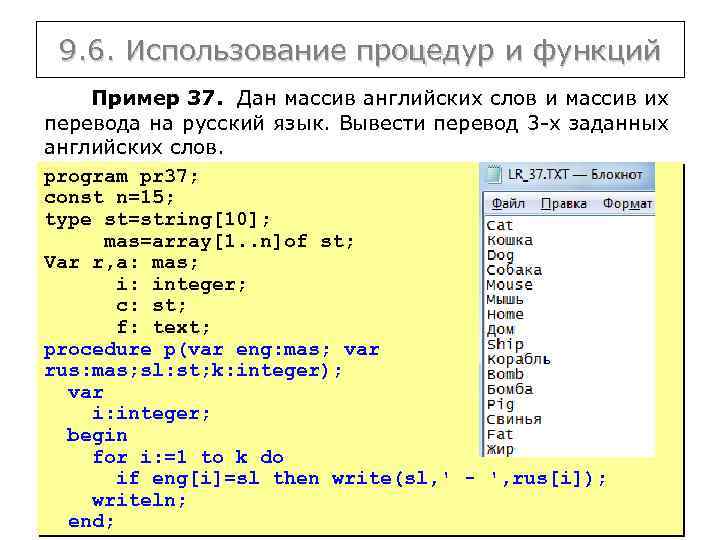Click the word Дом in Notepad
720x540 pixels.
(x=500, y=330)
